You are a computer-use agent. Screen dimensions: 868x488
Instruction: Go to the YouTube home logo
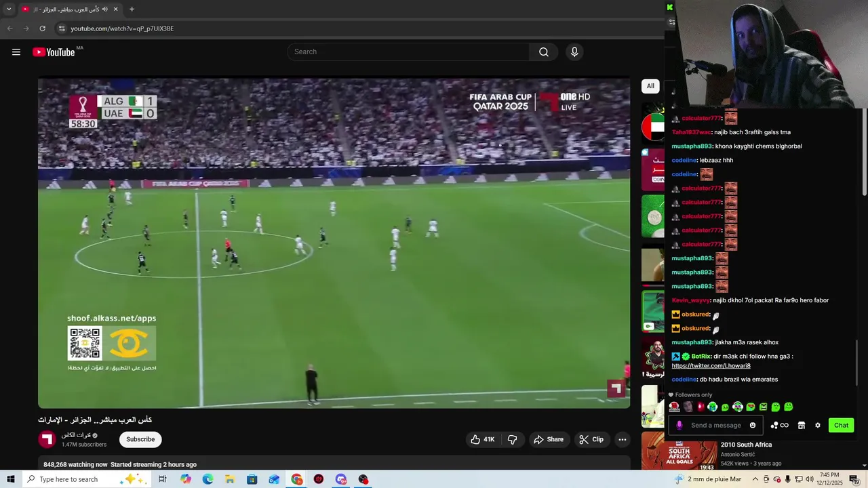point(54,52)
